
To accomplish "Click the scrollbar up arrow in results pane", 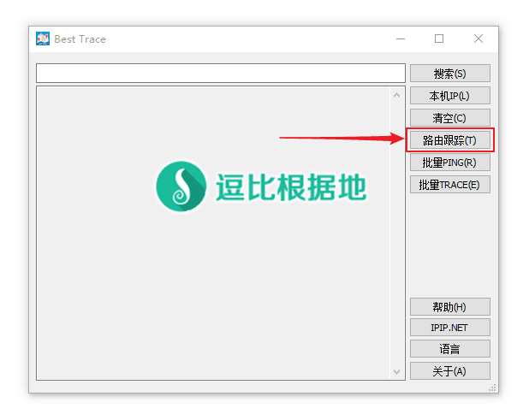I will click(x=396, y=96).
